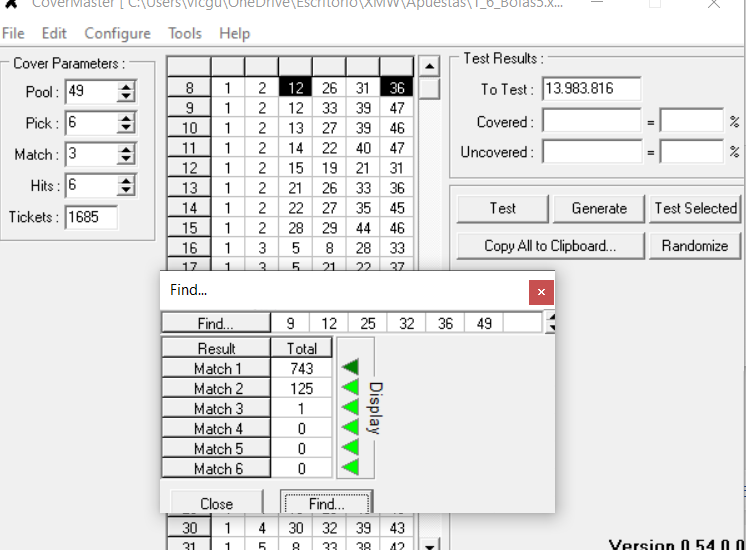Click the Find header button in dialog
Viewport: 746px width, 550px height.
pos(216,324)
